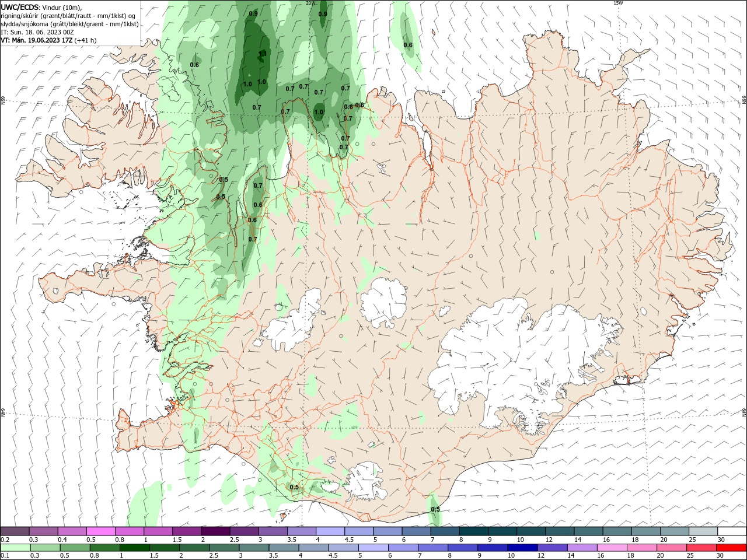Click the lower-row grey-blue swatch between 3.5 and 4
The image size is (747, 560).
pos(284,548)
